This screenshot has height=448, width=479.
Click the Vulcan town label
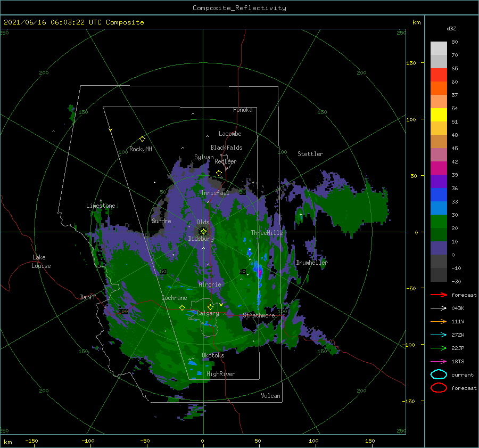270,396
